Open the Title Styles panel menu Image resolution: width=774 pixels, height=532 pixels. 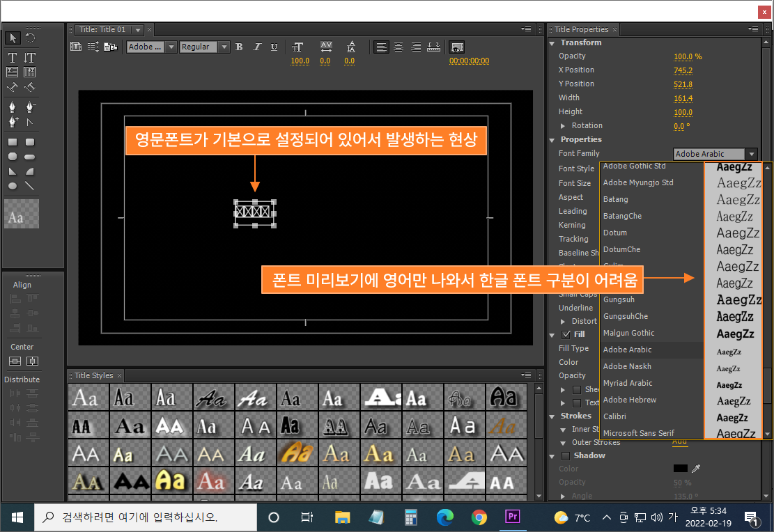(x=526, y=375)
